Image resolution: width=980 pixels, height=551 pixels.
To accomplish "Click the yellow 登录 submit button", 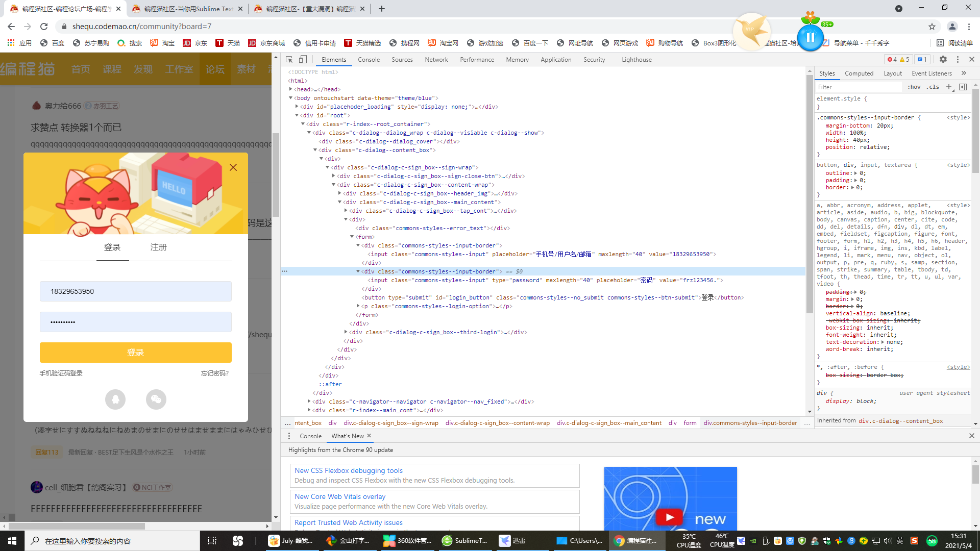I will pyautogui.click(x=136, y=353).
